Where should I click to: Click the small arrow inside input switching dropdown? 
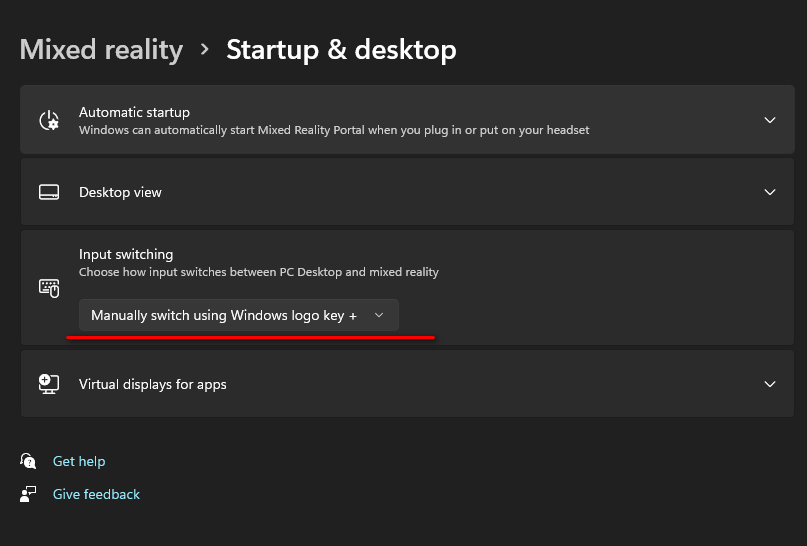[x=379, y=315]
